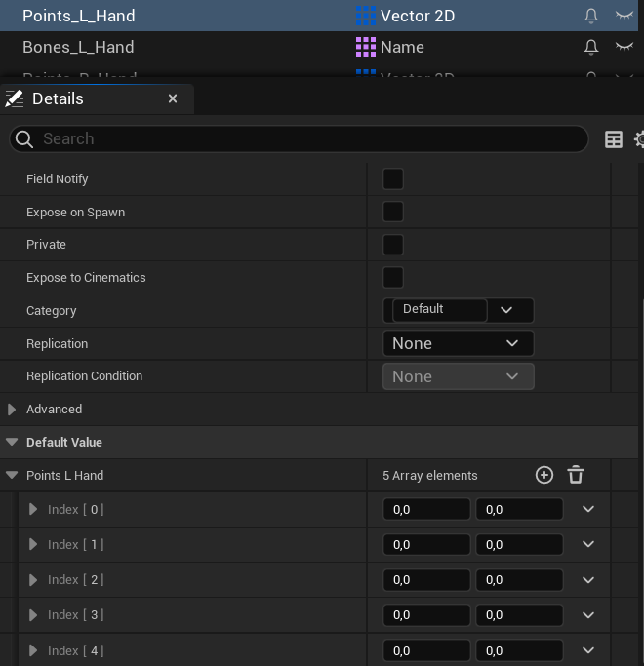Expand the Advanced section
Screen dimensions: 644x666
click(12, 410)
